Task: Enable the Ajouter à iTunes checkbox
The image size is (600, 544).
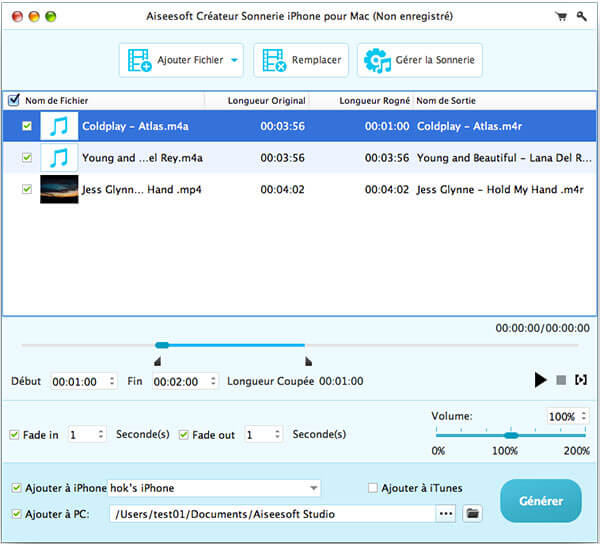Action: point(373,488)
